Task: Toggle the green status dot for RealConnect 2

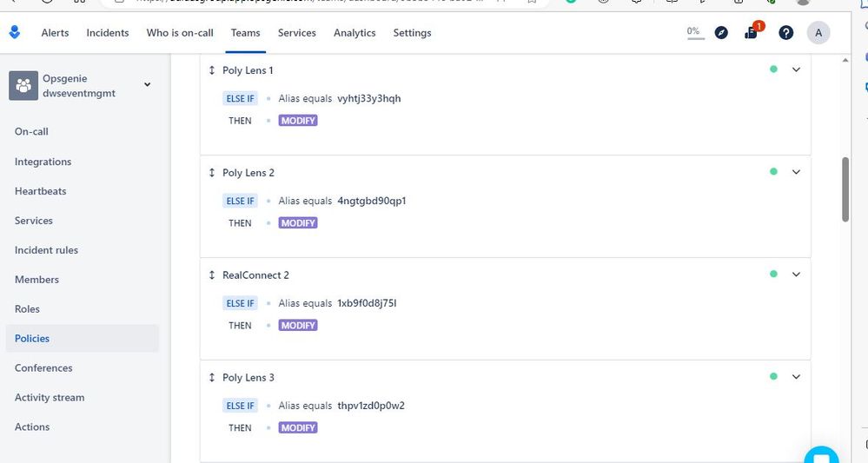Action: click(x=773, y=274)
